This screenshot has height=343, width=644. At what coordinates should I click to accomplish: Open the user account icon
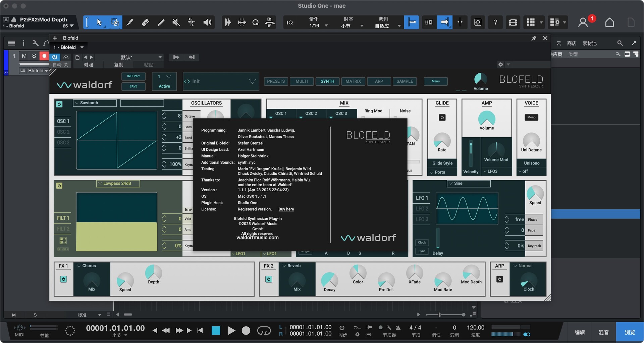pos(583,22)
